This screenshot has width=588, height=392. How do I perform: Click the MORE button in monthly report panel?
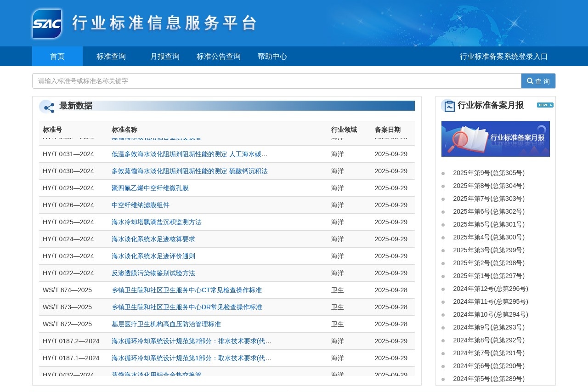click(x=545, y=105)
